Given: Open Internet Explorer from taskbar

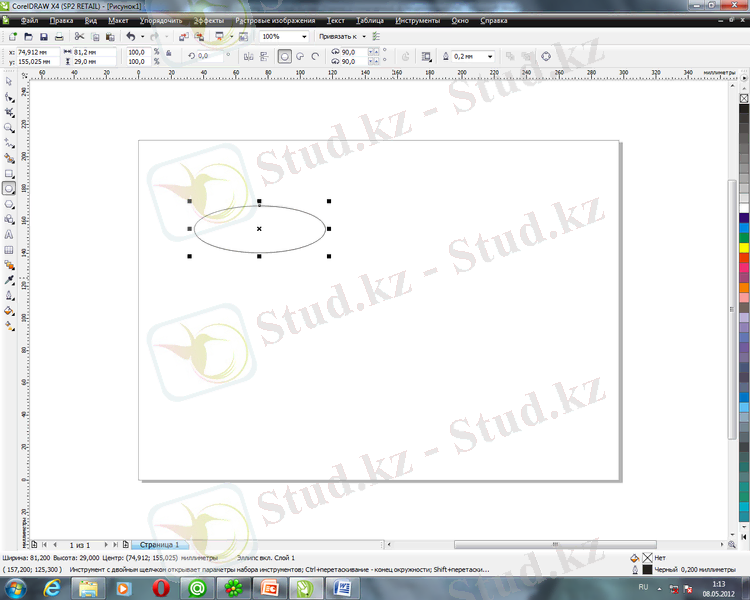Looking at the screenshot, I should (x=52, y=588).
